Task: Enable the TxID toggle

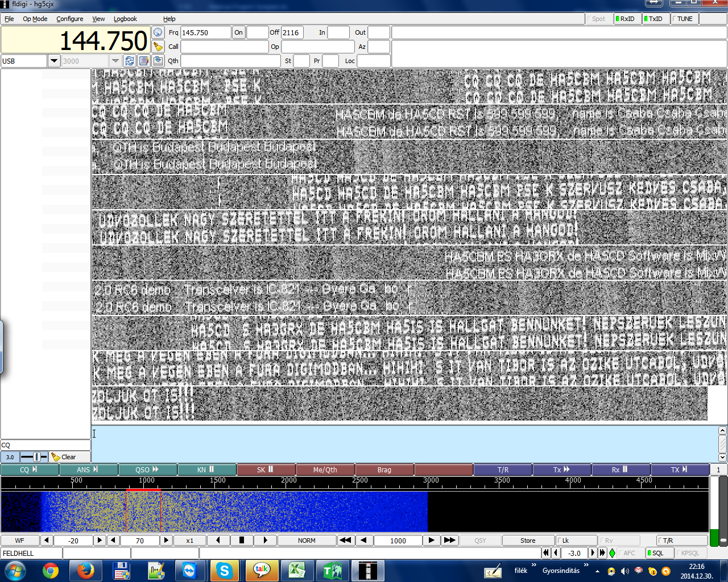Action: pos(655,19)
